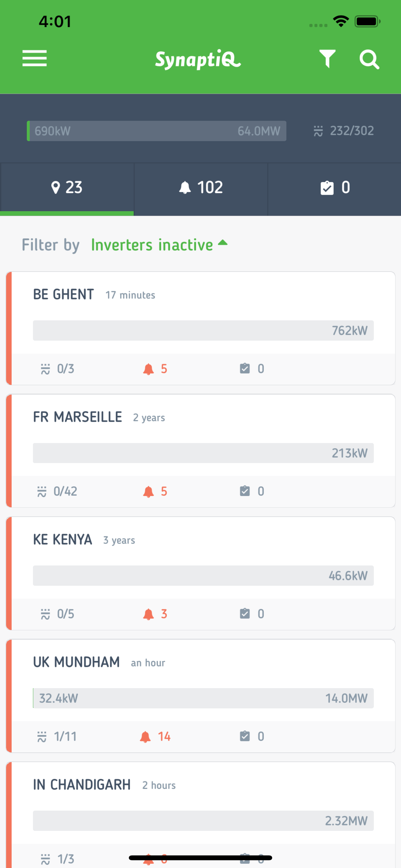Tap the filter funnel icon
The image size is (401, 868).
click(327, 59)
